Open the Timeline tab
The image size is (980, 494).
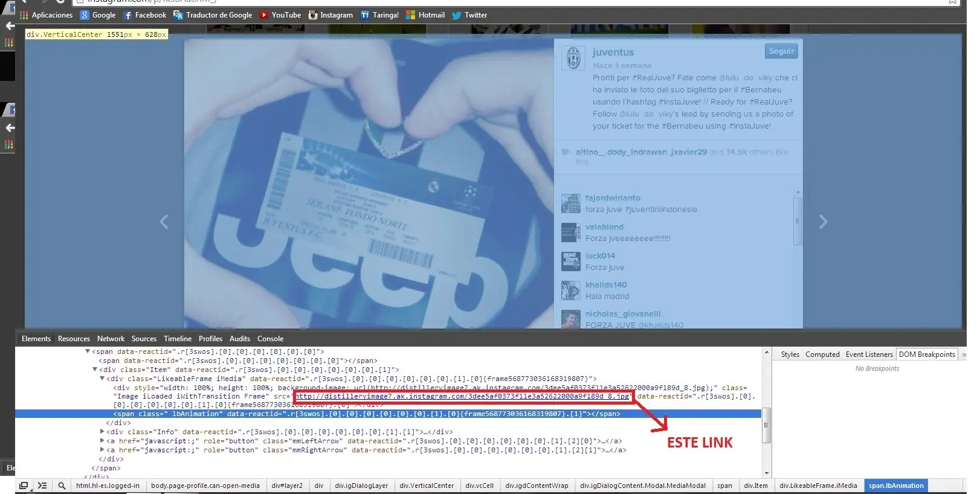click(x=178, y=339)
